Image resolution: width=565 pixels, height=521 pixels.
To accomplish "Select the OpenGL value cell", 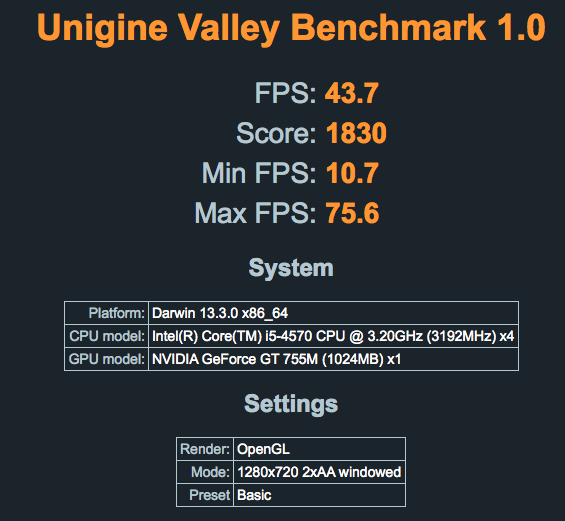I will point(320,449).
